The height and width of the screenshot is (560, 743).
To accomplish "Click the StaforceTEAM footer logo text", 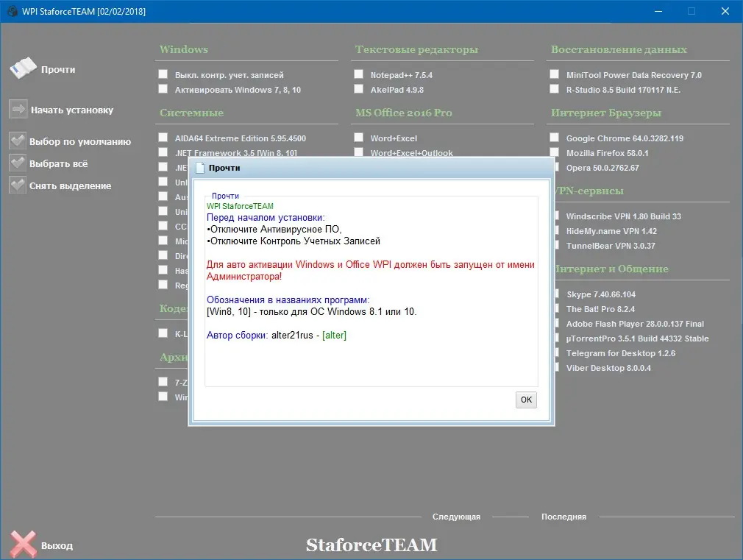I will [x=371, y=545].
